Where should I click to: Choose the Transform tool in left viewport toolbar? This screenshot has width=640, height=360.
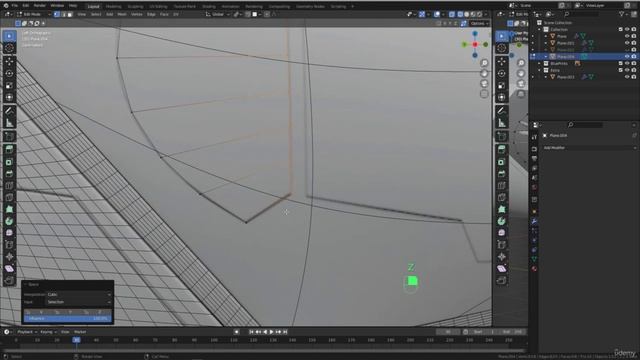click(9, 97)
